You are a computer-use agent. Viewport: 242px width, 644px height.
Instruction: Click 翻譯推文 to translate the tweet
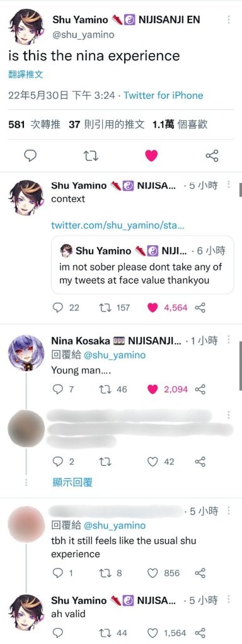tap(25, 74)
